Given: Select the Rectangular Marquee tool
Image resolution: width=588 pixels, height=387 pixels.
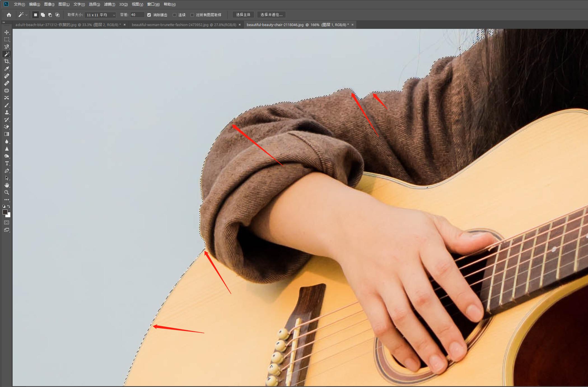Looking at the screenshot, I should point(7,40).
